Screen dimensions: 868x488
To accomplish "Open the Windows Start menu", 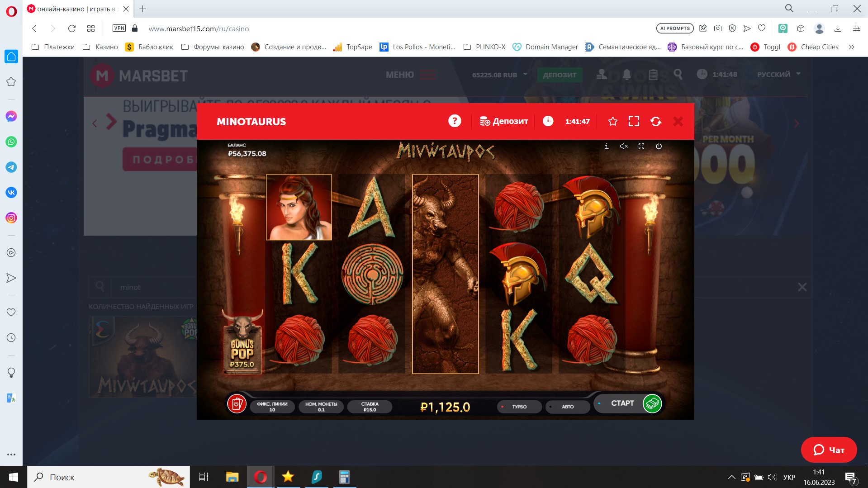I will coord(13,477).
